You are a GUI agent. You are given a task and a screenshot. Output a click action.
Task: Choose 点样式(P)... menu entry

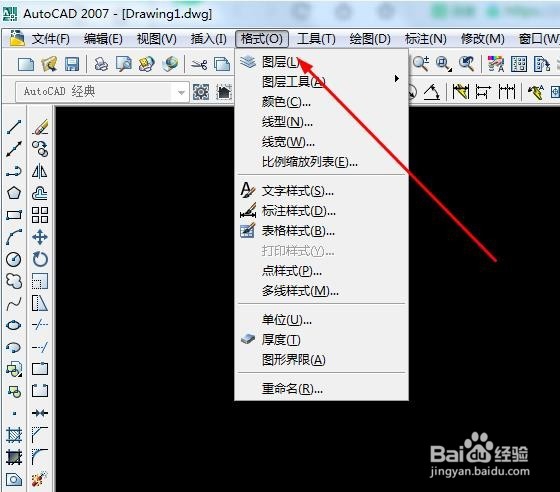pyautogui.click(x=321, y=271)
